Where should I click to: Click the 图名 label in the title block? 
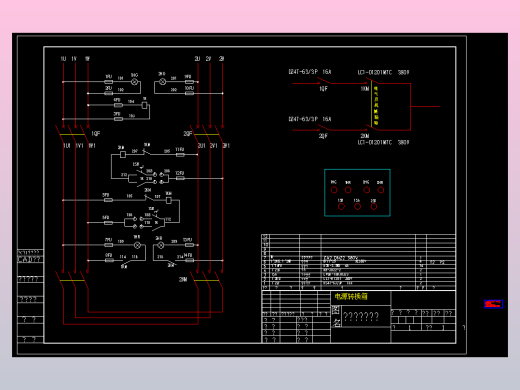336,316
